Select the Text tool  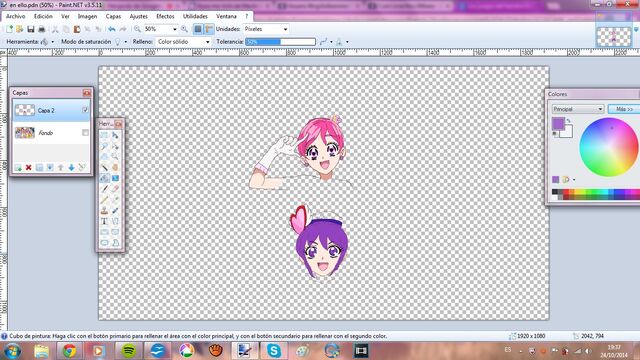pos(104,221)
